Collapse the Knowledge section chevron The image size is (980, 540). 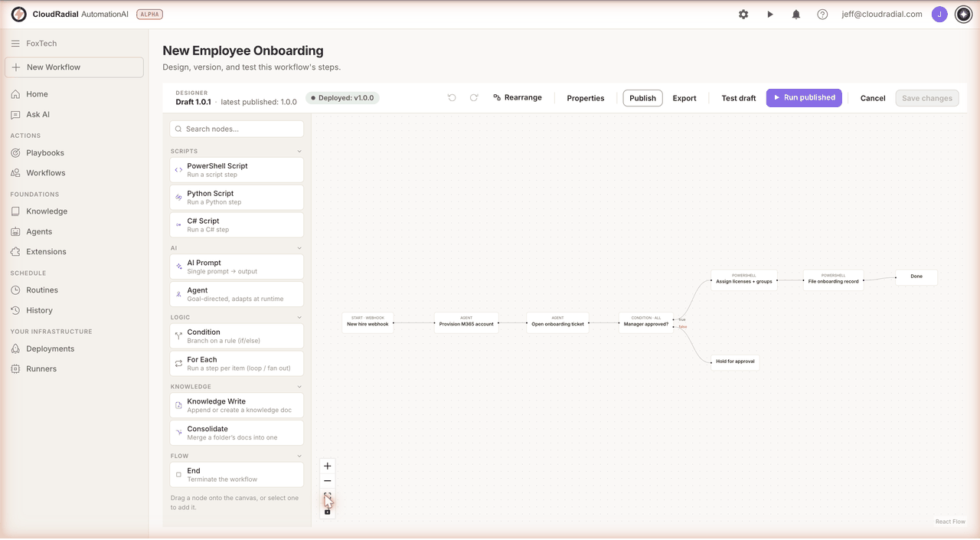[299, 387]
